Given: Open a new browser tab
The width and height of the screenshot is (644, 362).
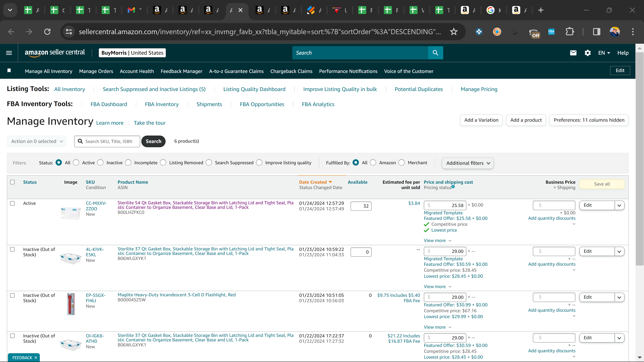Looking at the screenshot, I should pyautogui.click(x=541, y=10).
